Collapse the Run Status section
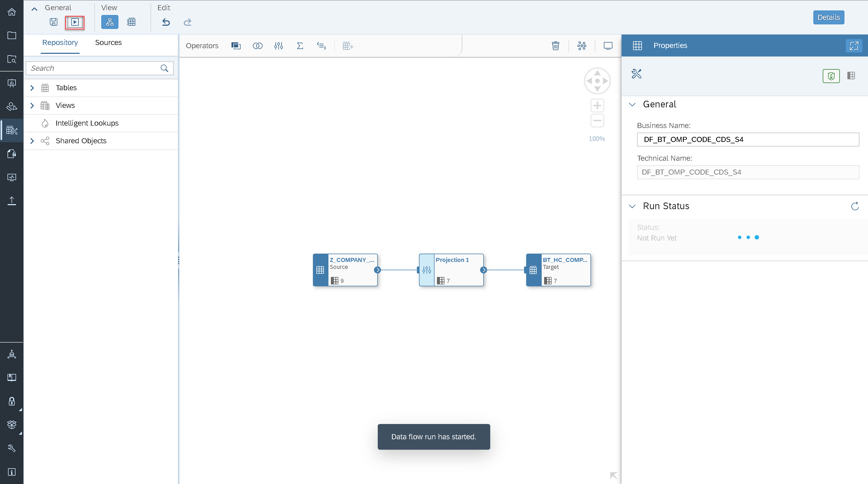Image resolution: width=868 pixels, height=484 pixels. pyautogui.click(x=633, y=206)
